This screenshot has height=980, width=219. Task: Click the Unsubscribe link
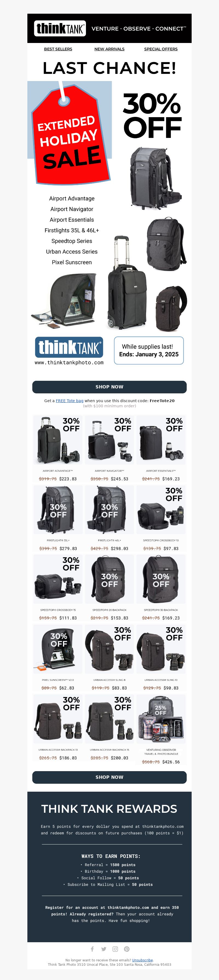pos(143,960)
